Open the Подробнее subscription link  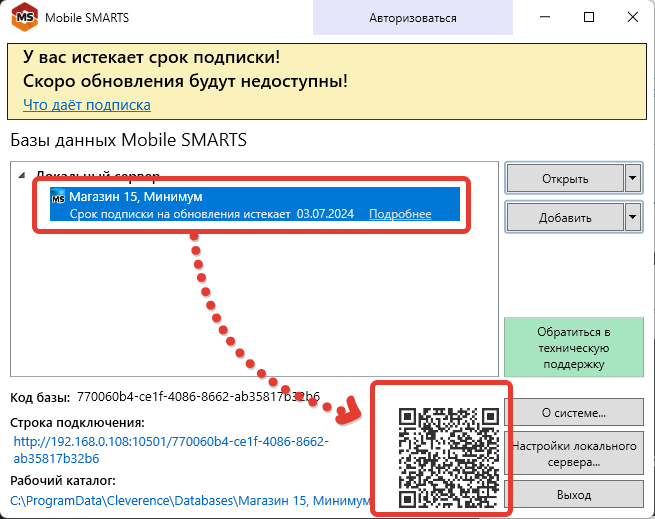tap(400, 214)
